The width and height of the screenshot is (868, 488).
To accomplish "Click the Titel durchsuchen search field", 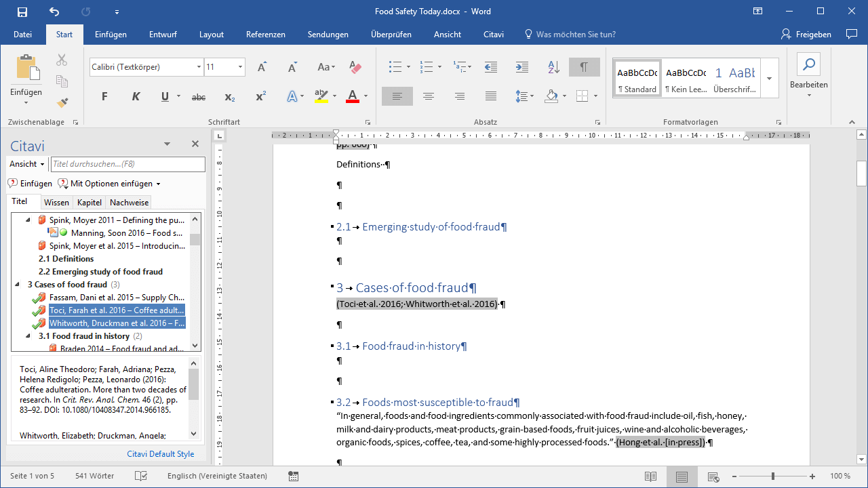I will (127, 164).
